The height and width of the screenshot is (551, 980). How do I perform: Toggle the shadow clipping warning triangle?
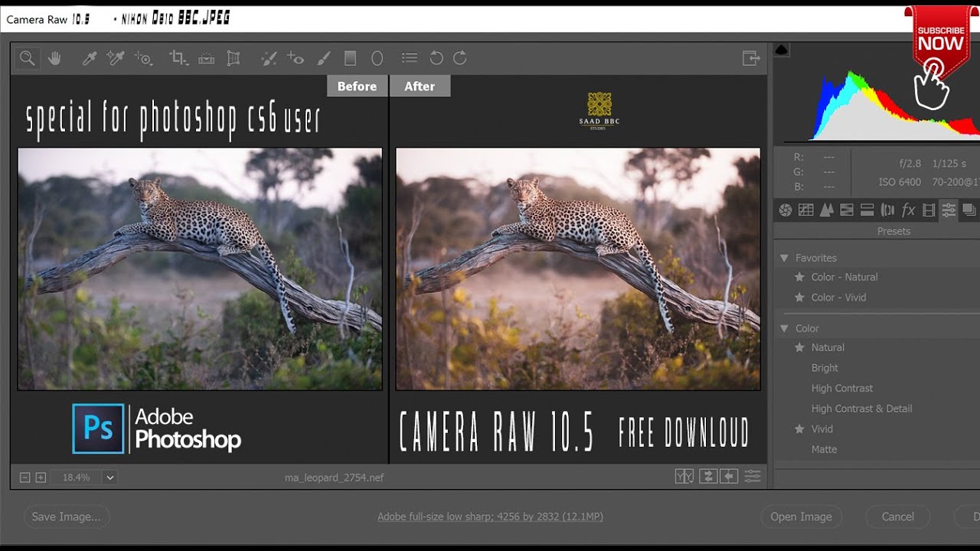[782, 50]
